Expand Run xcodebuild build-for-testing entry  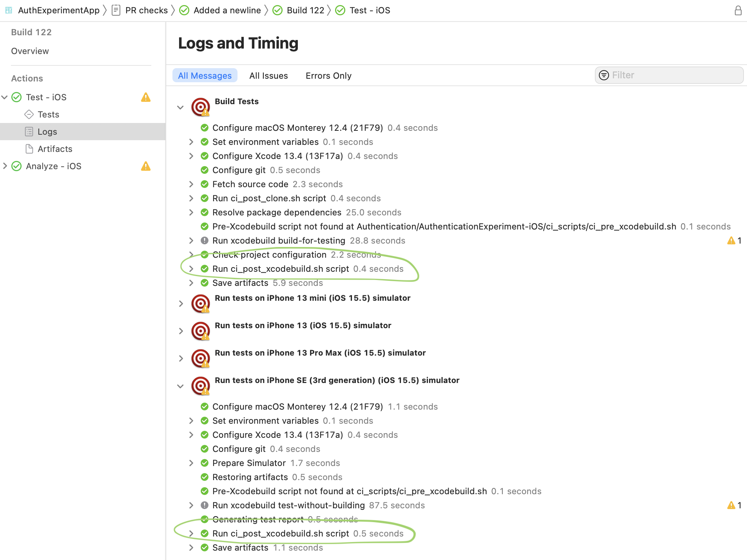click(x=191, y=240)
